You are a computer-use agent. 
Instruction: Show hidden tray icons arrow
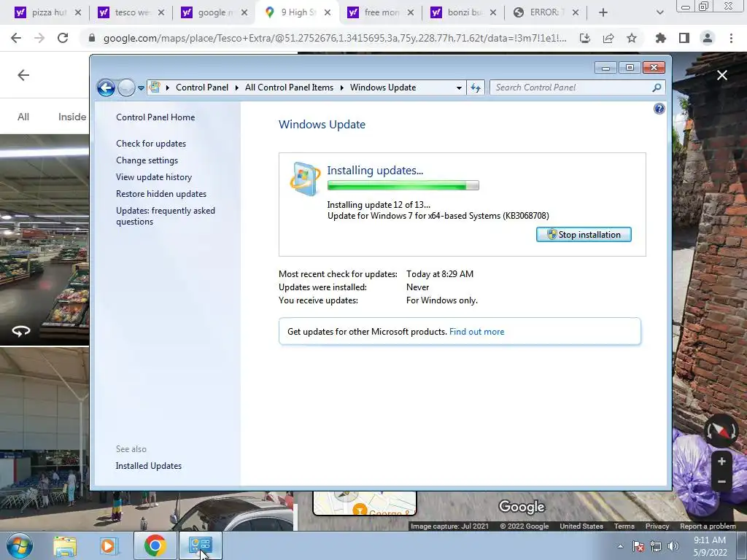(620, 547)
